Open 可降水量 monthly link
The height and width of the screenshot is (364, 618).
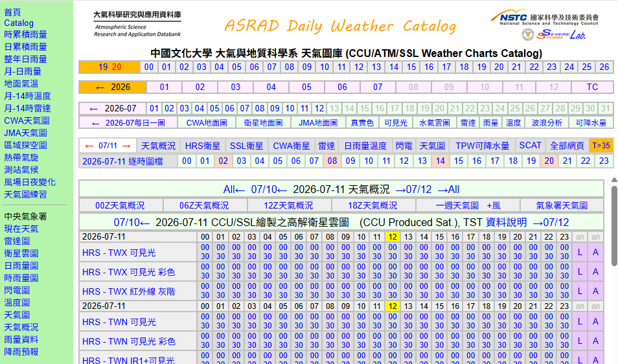coord(591,123)
